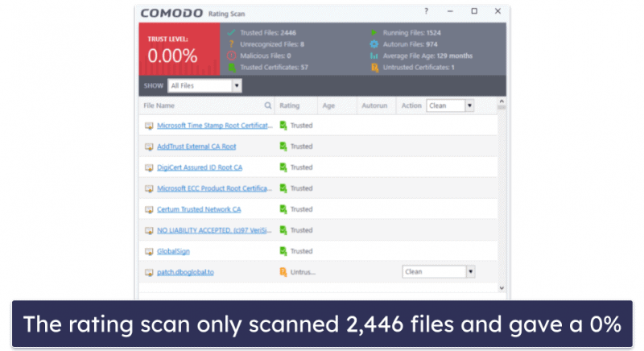Open NO LIABILITY ACCEPTED VeriSign link

pyautogui.click(x=214, y=230)
